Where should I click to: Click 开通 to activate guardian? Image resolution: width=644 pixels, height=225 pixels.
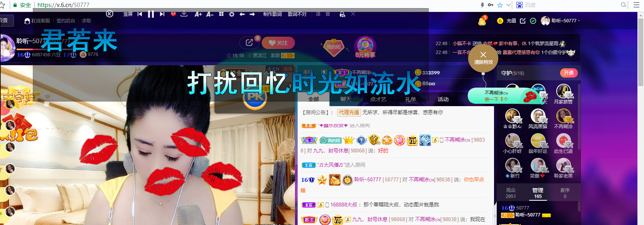(569, 73)
